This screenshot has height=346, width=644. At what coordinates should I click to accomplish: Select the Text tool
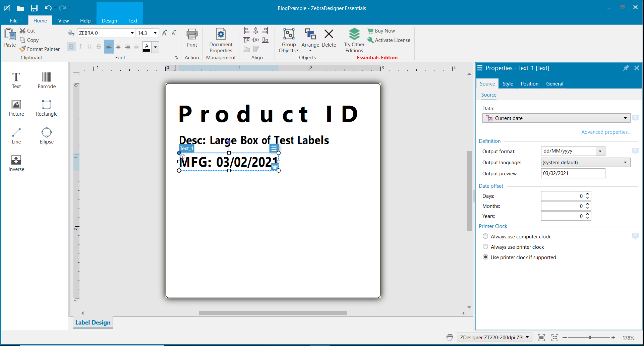click(16, 80)
